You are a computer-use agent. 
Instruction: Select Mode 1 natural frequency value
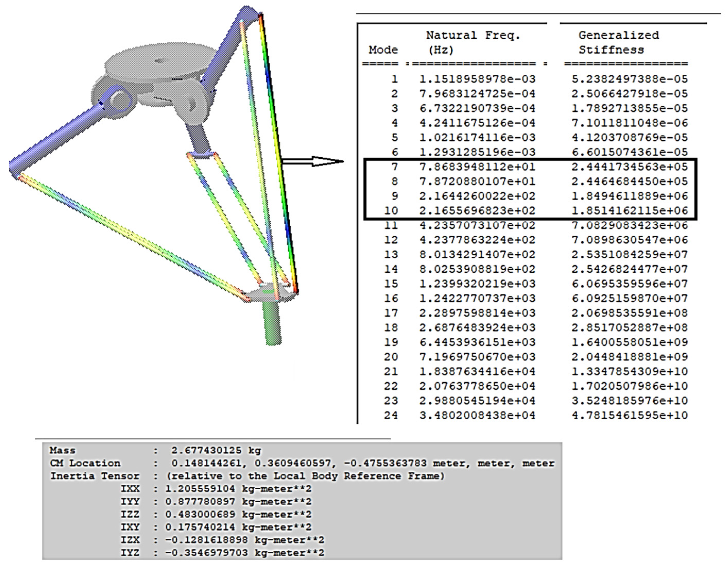pyautogui.click(x=478, y=79)
